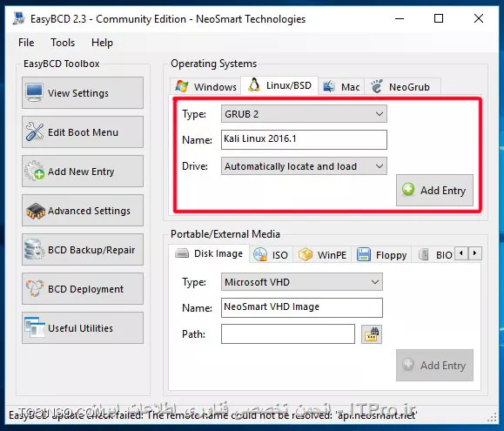Open the WinPE tab
This screenshot has height=431, width=504.
(322, 255)
